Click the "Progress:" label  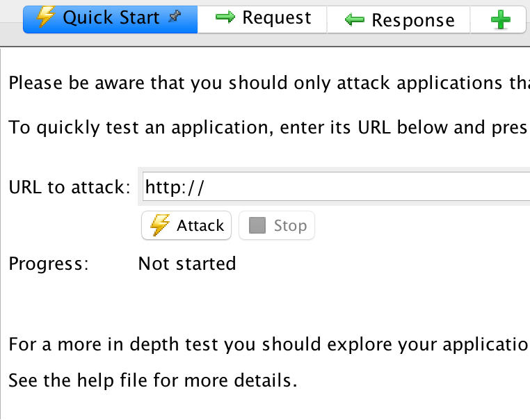49,264
